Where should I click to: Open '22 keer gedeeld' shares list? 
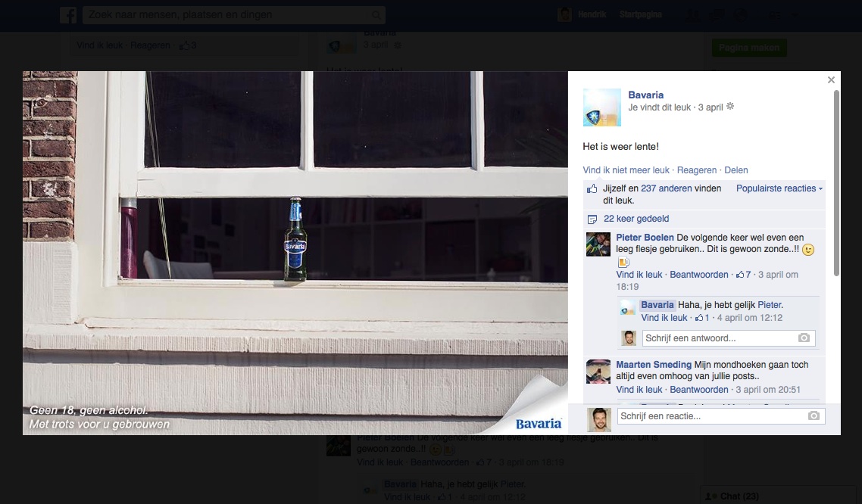click(x=636, y=219)
